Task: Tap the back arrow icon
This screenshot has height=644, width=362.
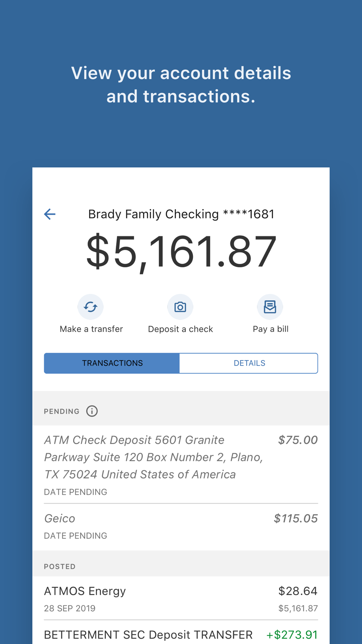Action: pyautogui.click(x=50, y=214)
